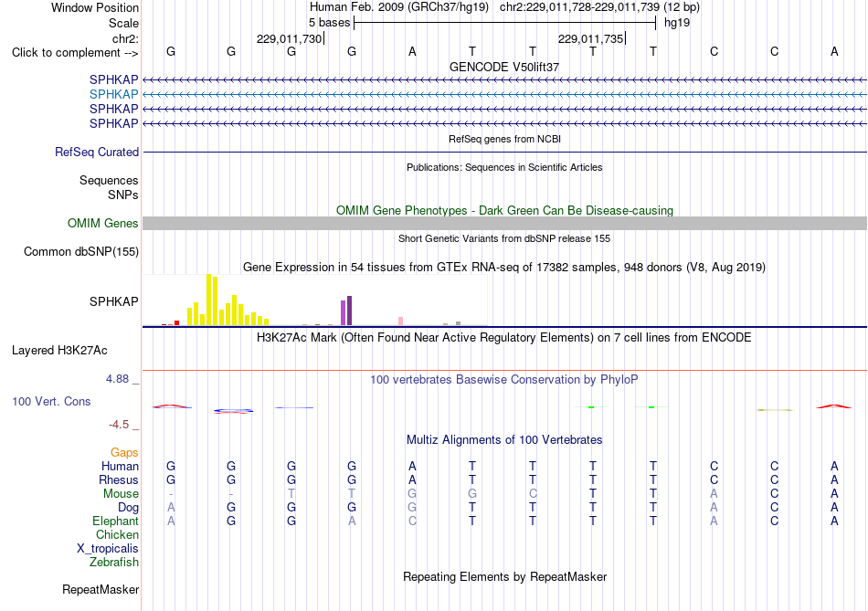Open 'Multiz Alignments of 100 Vertebrates' title
This screenshot has width=868, height=611.
click(x=504, y=440)
